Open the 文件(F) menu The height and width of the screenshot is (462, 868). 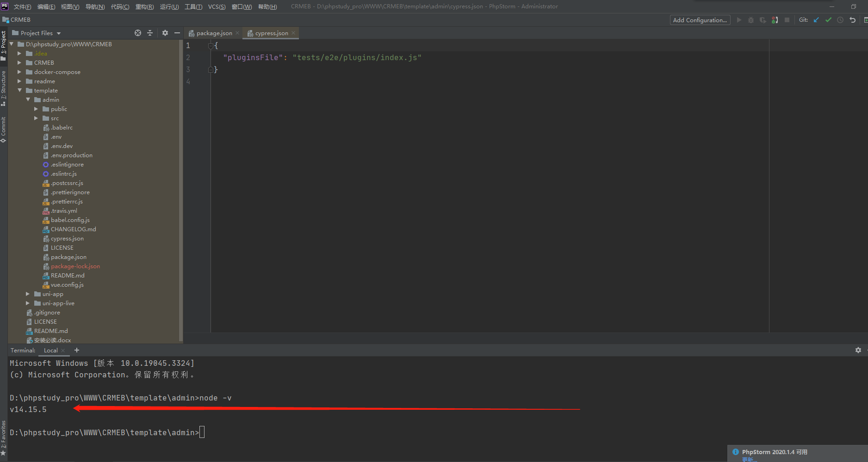(x=23, y=6)
